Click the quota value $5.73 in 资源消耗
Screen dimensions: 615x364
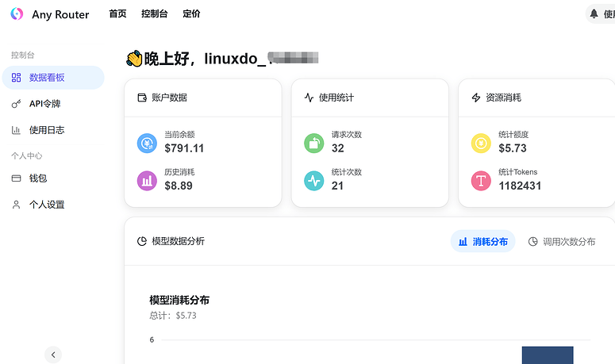[x=513, y=148]
